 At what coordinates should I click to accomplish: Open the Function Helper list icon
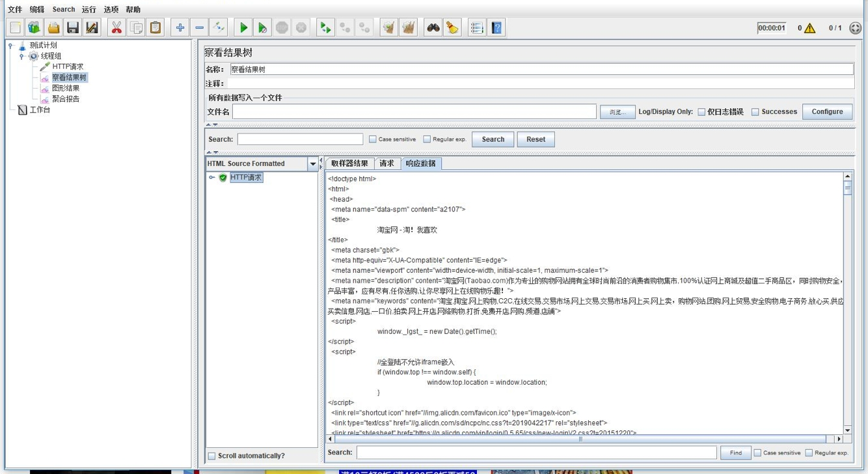click(477, 27)
